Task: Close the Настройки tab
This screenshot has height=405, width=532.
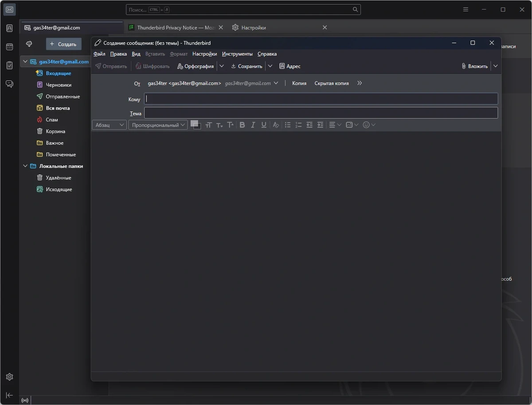Action: tap(325, 28)
